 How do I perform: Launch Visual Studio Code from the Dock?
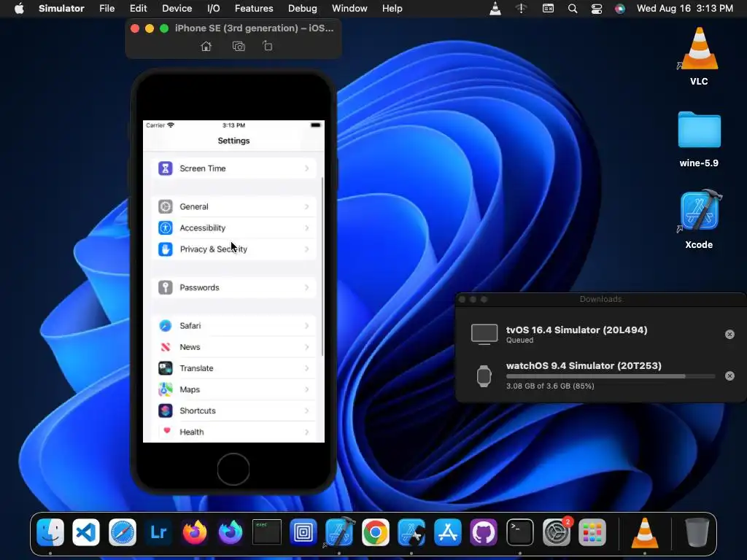(86, 532)
